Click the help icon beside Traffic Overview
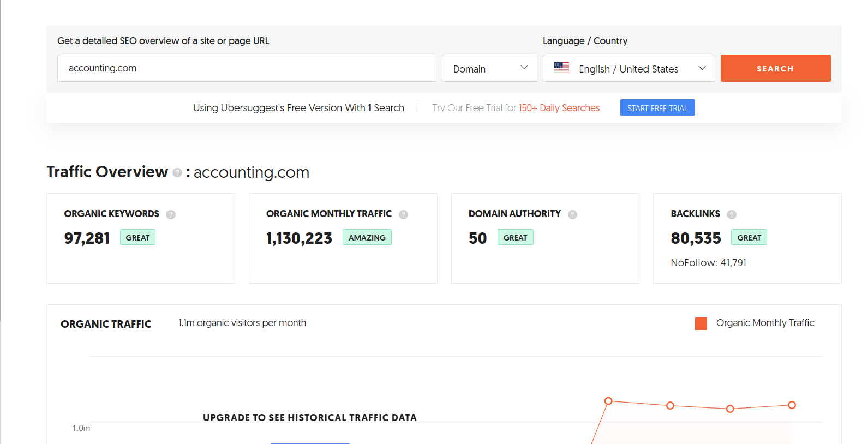This screenshot has height=444, width=868. point(177,173)
